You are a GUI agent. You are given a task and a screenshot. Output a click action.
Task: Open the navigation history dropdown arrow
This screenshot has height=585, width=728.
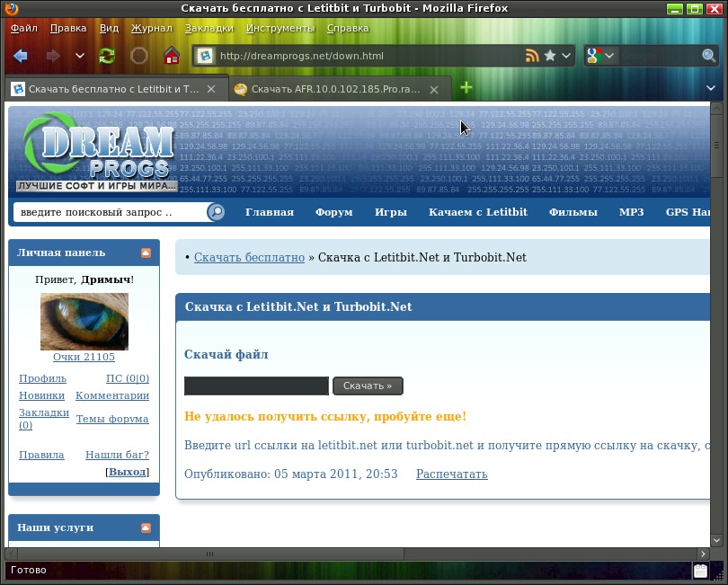[x=80, y=57]
